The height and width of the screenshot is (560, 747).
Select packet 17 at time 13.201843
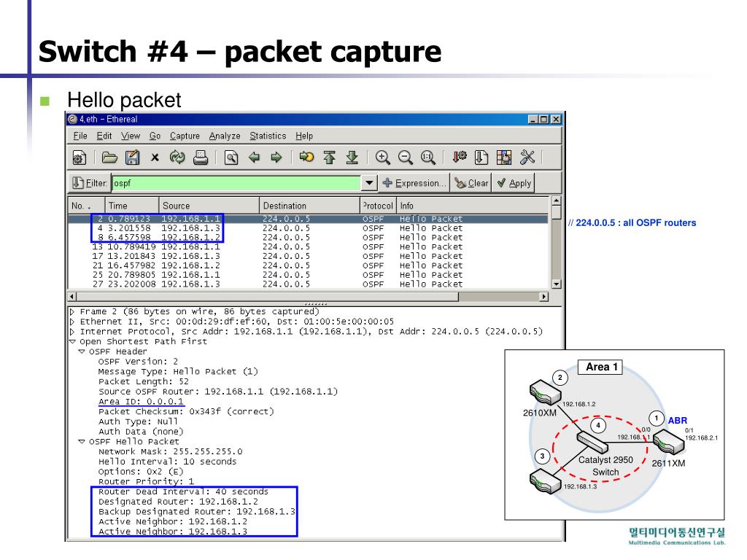309,256
